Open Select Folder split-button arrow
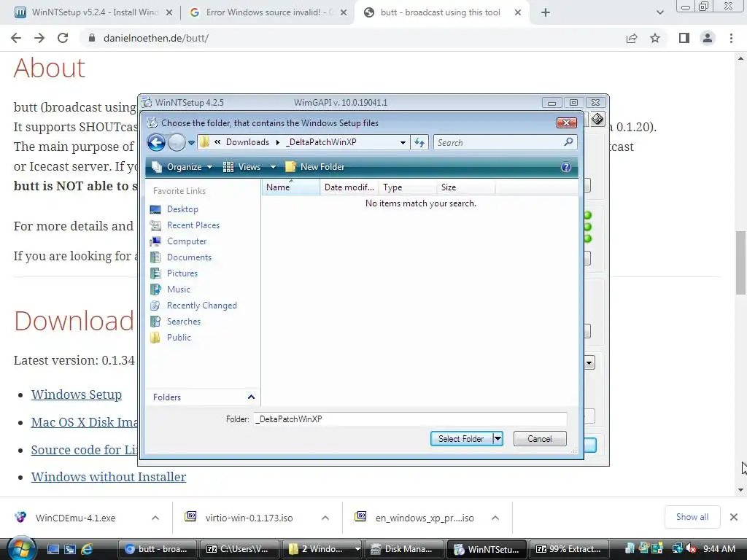Image resolution: width=747 pixels, height=560 pixels. tap(498, 438)
